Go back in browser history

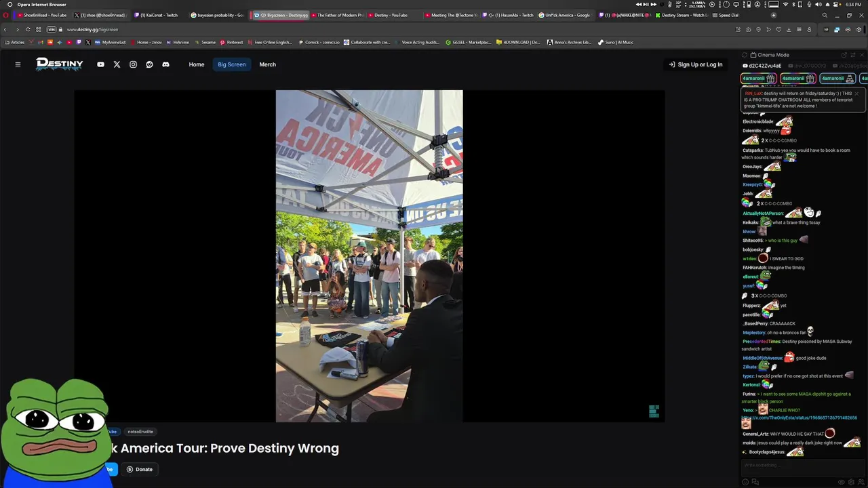point(5,30)
